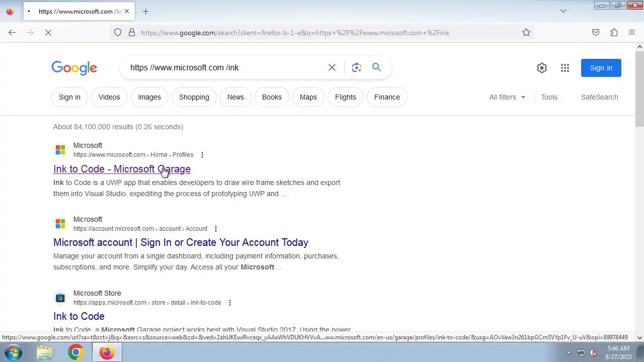Show site info via the padlock icon
The width and height of the screenshot is (644, 362).
tap(132, 33)
